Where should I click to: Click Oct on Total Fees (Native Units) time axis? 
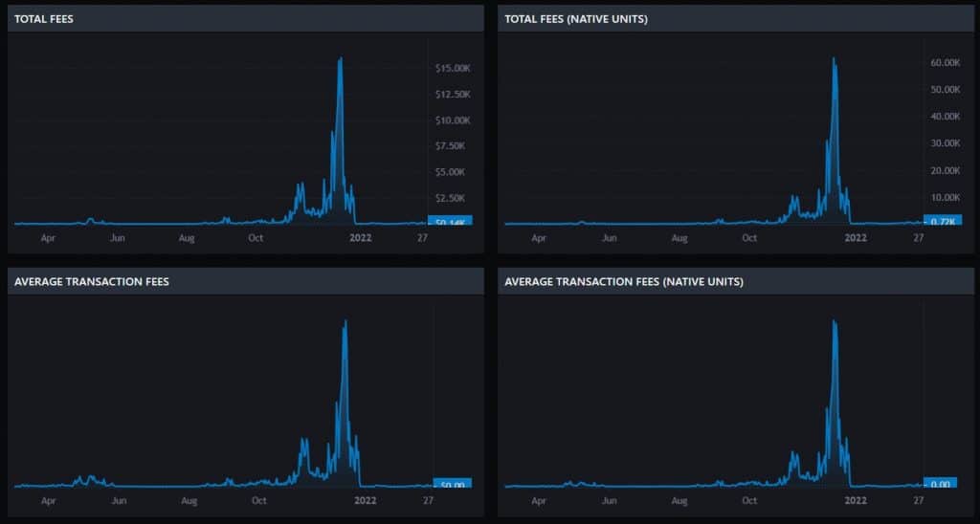pos(749,238)
